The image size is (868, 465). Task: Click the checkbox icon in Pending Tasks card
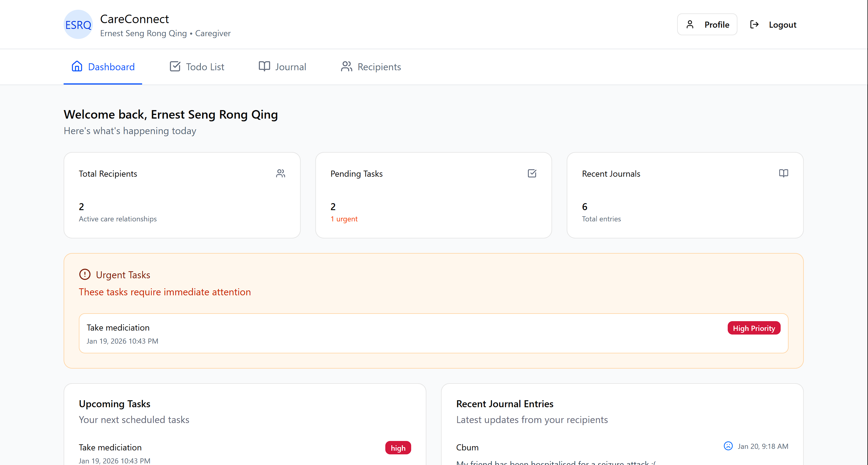(x=532, y=173)
